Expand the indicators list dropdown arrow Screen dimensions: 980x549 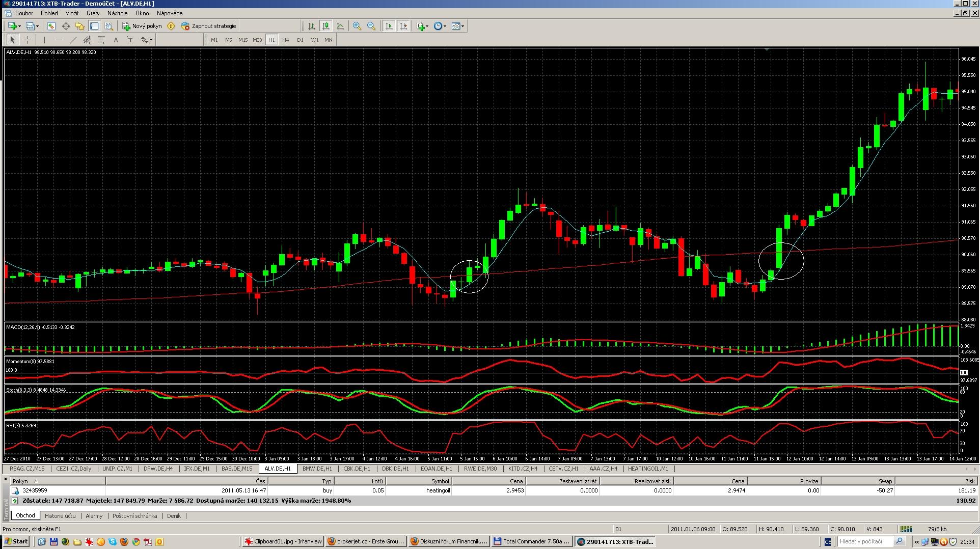pyautogui.click(x=427, y=26)
